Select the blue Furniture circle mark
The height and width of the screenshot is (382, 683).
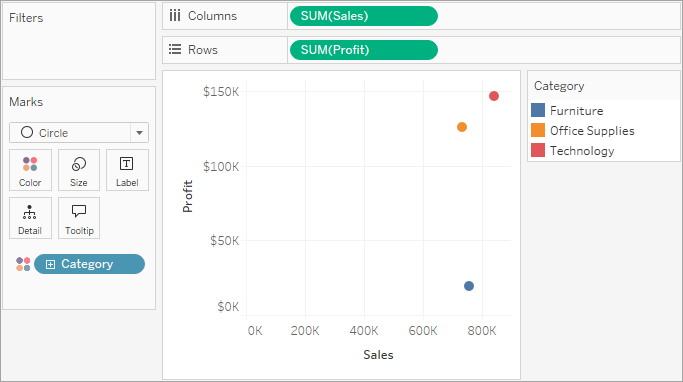(469, 286)
